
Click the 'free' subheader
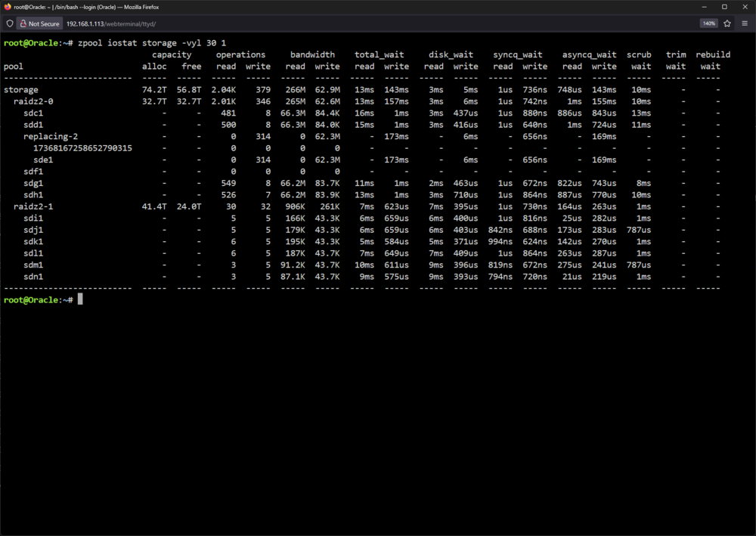[191, 67]
